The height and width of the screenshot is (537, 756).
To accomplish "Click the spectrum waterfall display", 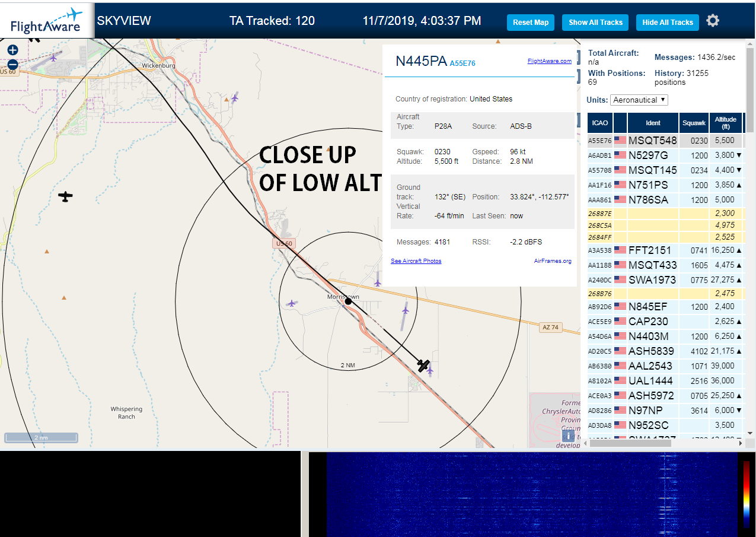I will coord(531,494).
